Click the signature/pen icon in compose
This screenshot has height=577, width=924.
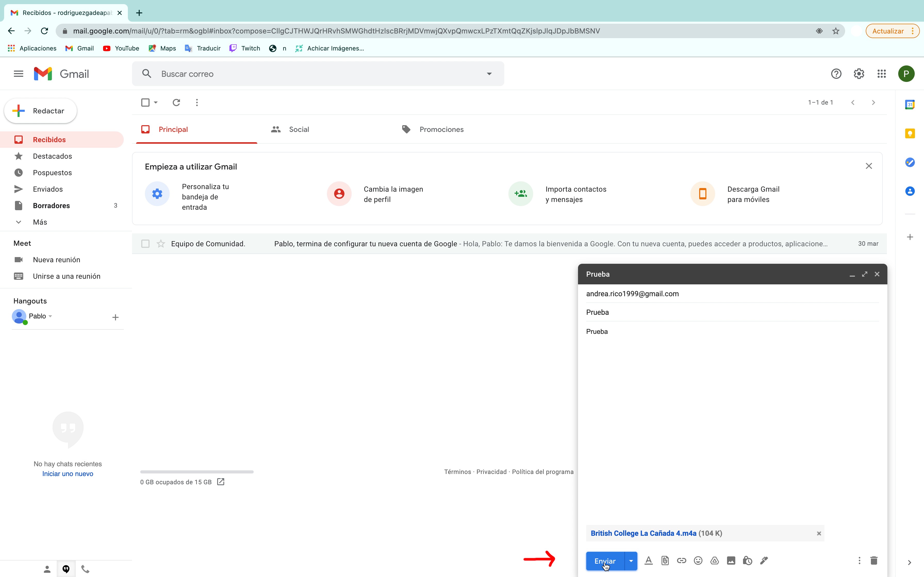[764, 560]
